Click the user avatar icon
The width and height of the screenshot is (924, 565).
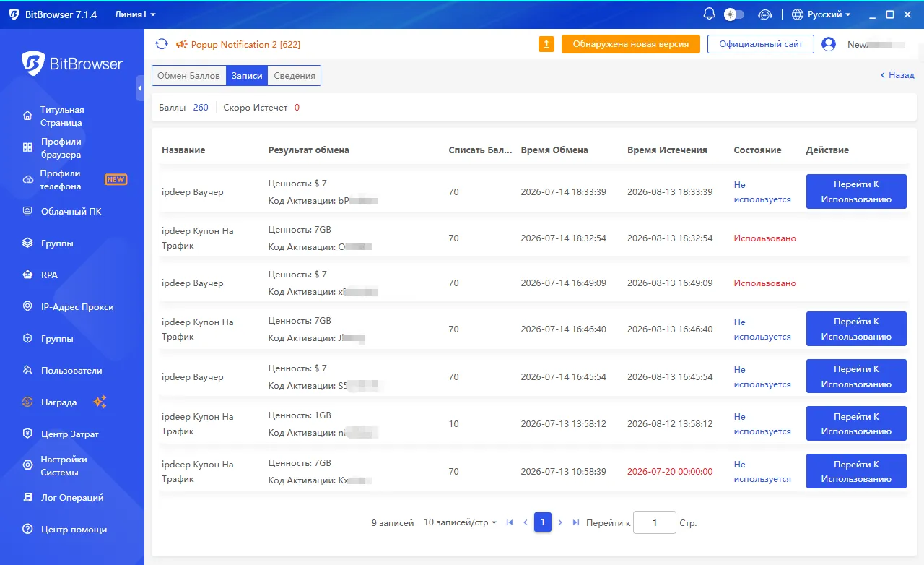pyautogui.click(x=829, y=44)
